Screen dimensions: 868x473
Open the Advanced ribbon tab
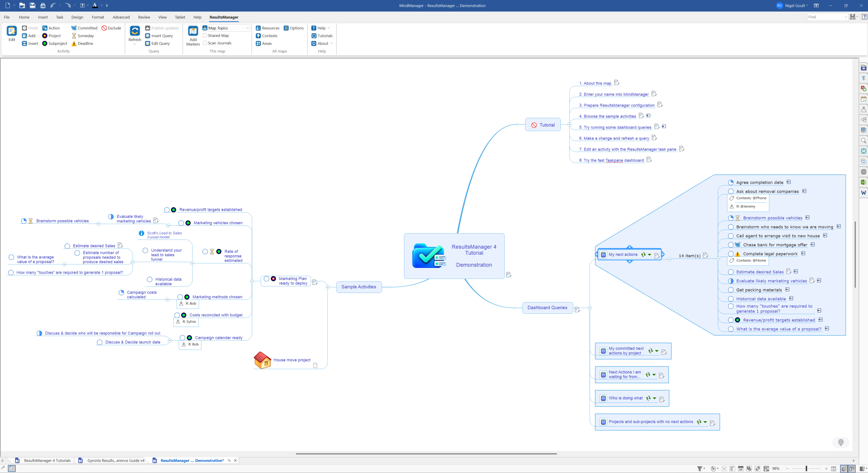121,17
